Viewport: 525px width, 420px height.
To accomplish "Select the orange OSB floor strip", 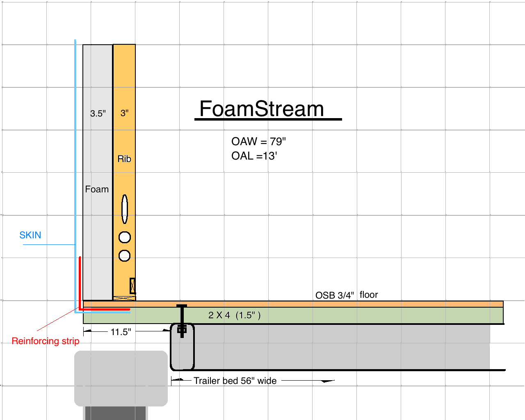I will 293,304.
